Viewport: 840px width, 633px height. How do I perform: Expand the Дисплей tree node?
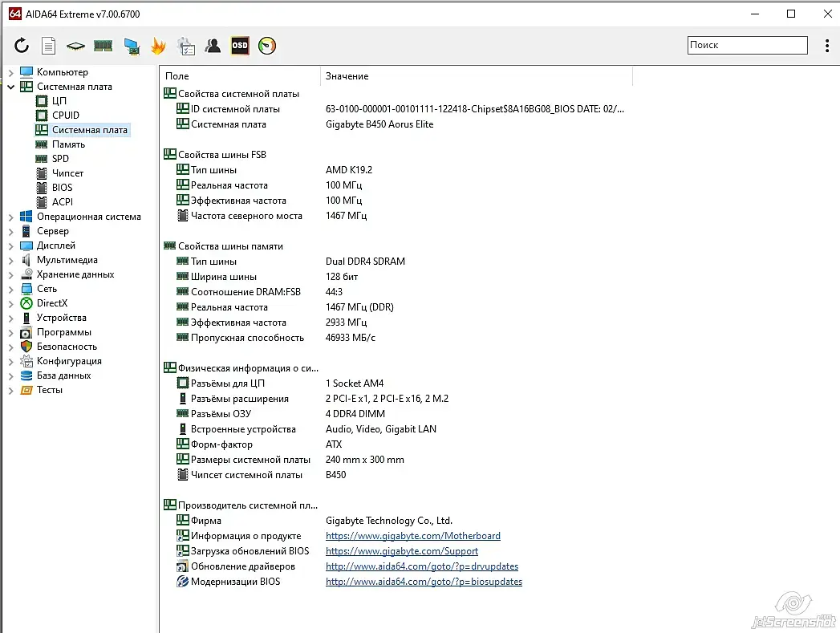click(10, 245)
